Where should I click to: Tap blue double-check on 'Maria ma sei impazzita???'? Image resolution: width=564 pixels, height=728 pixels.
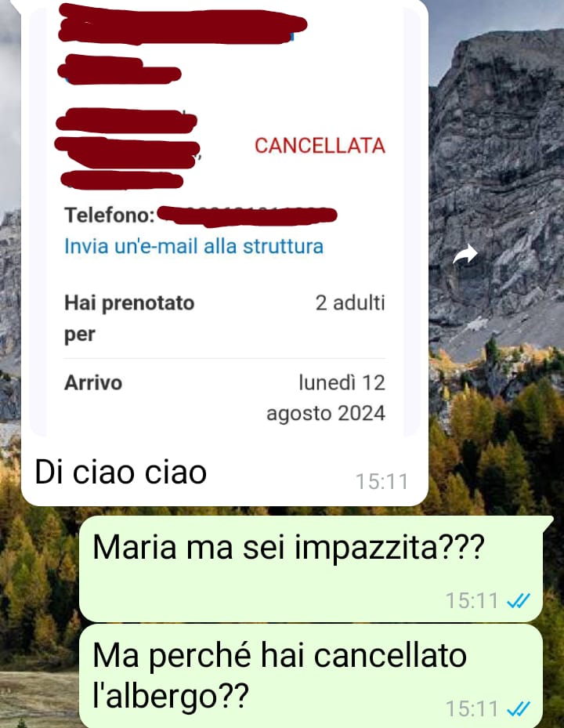(x=519, y=601)
